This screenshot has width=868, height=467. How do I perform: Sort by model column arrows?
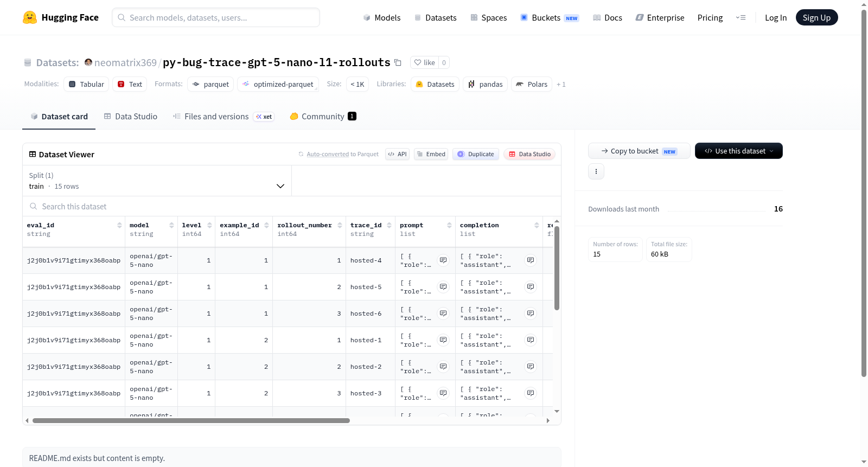coord(171,225)
